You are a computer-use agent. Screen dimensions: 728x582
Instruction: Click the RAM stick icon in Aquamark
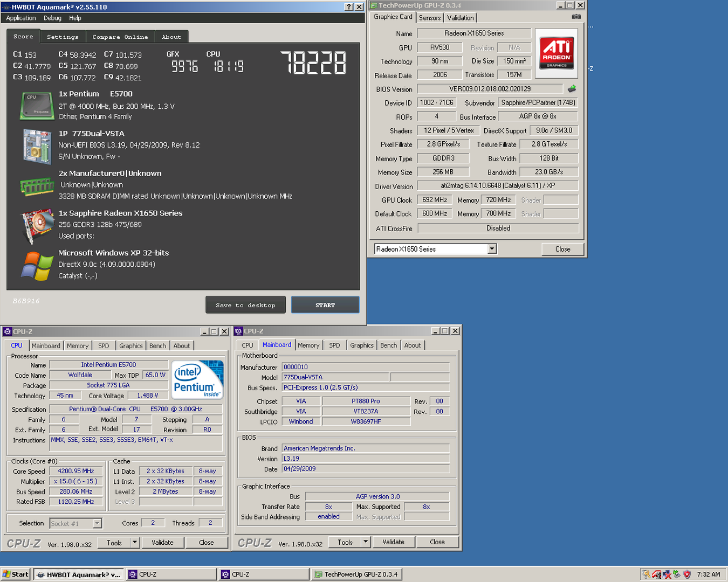37,186
